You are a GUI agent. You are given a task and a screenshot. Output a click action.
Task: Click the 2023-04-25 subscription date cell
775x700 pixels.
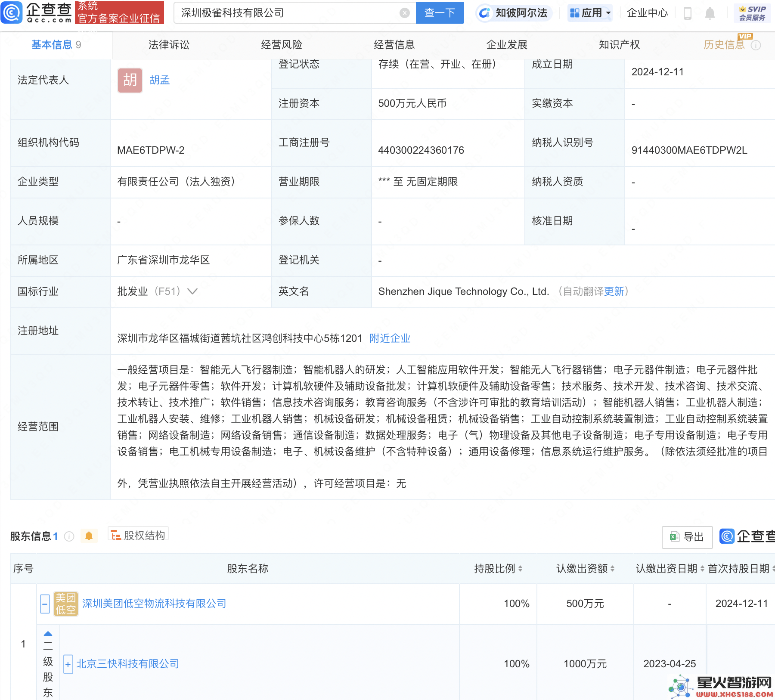[670, 664]
